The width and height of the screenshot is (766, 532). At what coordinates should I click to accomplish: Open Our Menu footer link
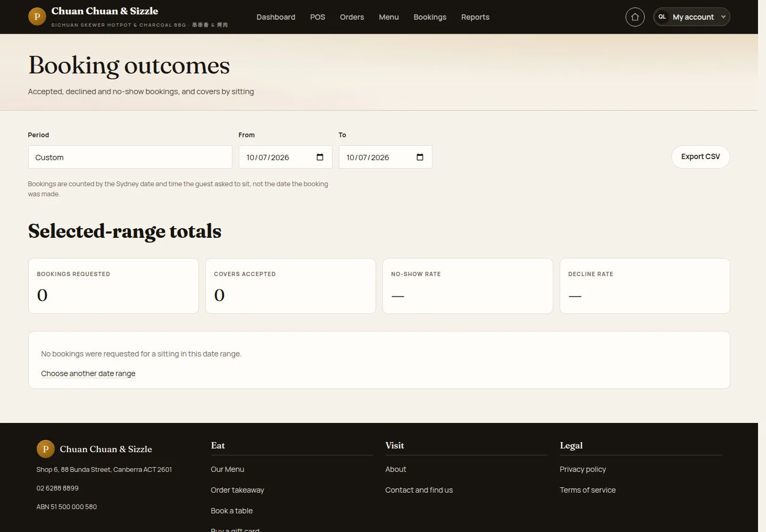(x=227, y=469)
